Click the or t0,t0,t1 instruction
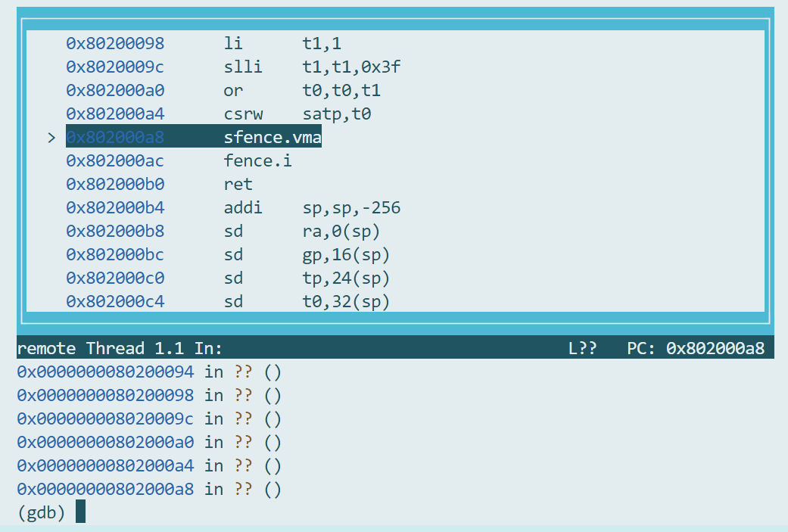Viewport: 788px width, 532px height. point(302,91)
